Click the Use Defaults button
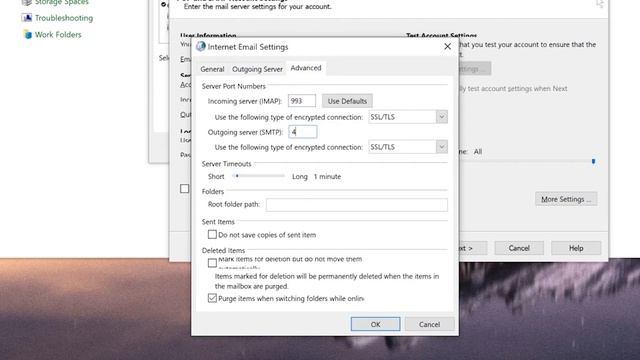The width and height of the screenshot is (640, 360). click(347, 101)
